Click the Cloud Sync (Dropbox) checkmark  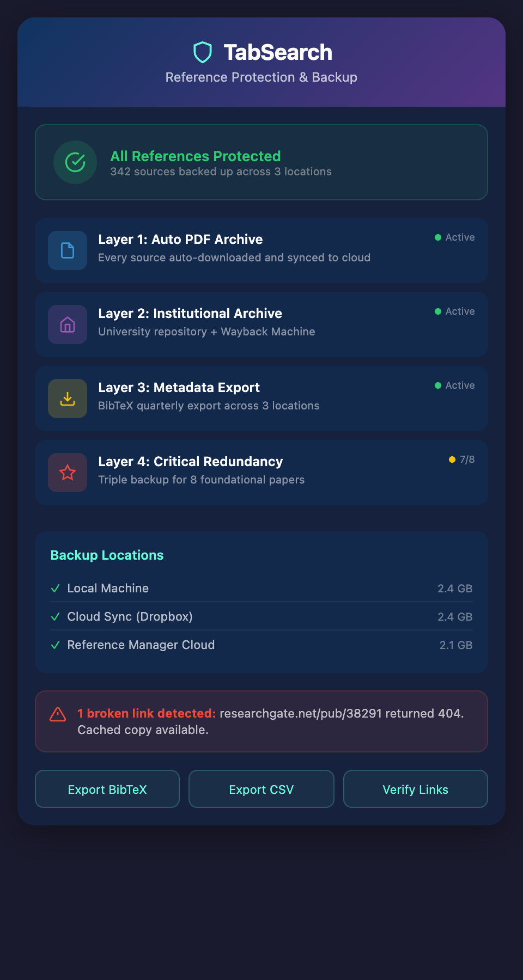click(55, 617)
